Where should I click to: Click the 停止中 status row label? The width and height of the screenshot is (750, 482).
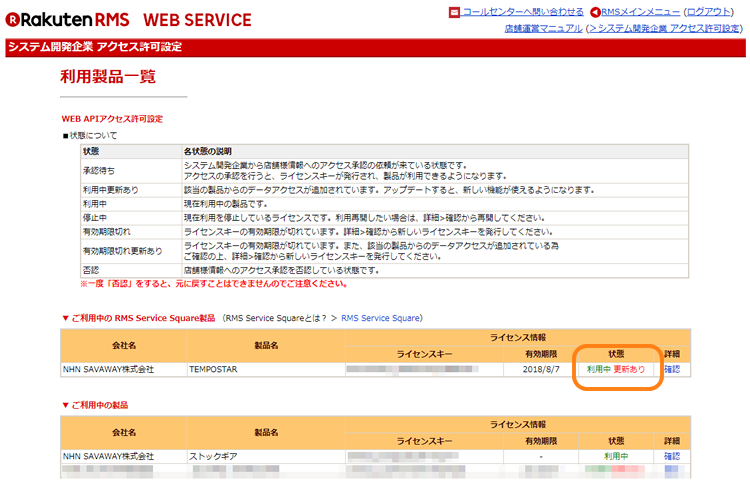95,218
